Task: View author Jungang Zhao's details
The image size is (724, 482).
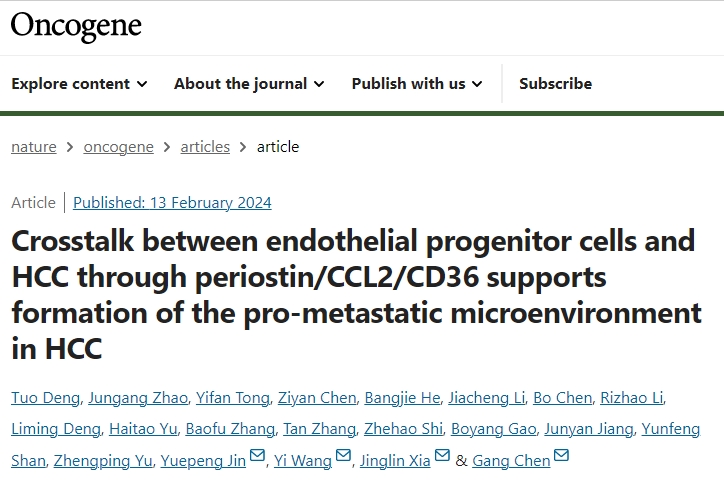Action: [x=138, y=398]
